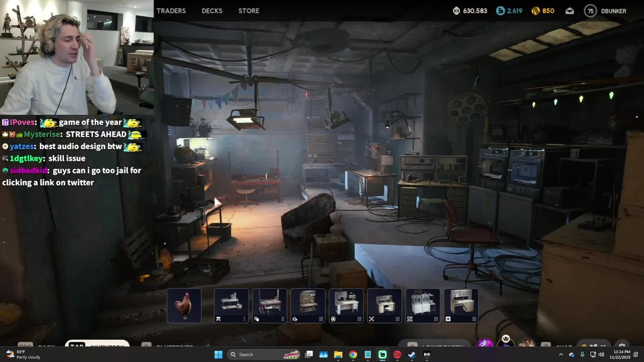Click the blue 2,619 currency balance
Image resolution: width=644 pixels, height=362 pixels.
point(509,11)
